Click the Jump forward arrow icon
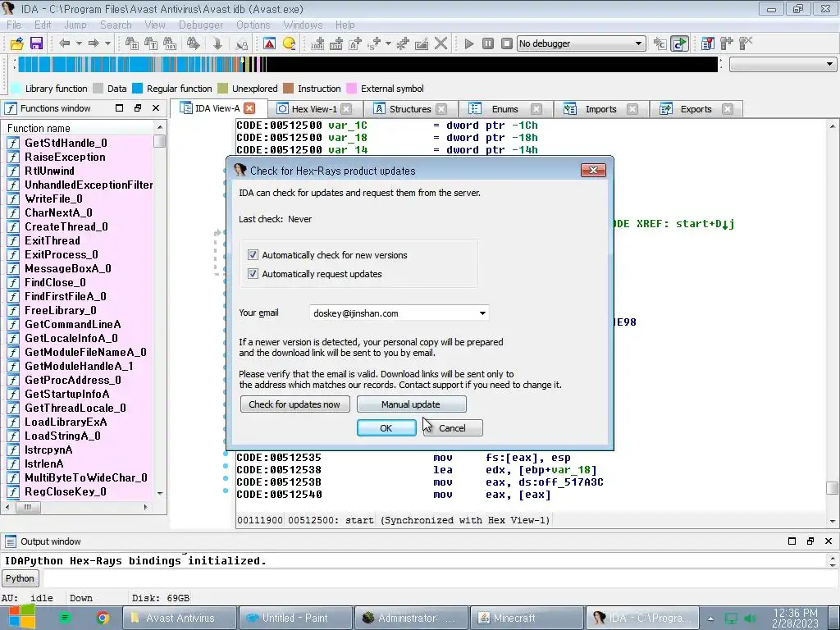The width and height of the screenshot is (840, 630). pyautogui.click(x=94, y=43)
